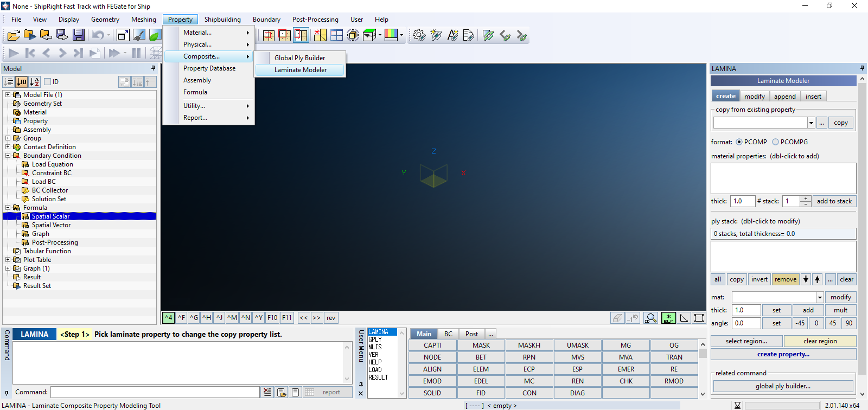Click the Command input field
This screenshot has height=410, width=868.
click(155, 392)
